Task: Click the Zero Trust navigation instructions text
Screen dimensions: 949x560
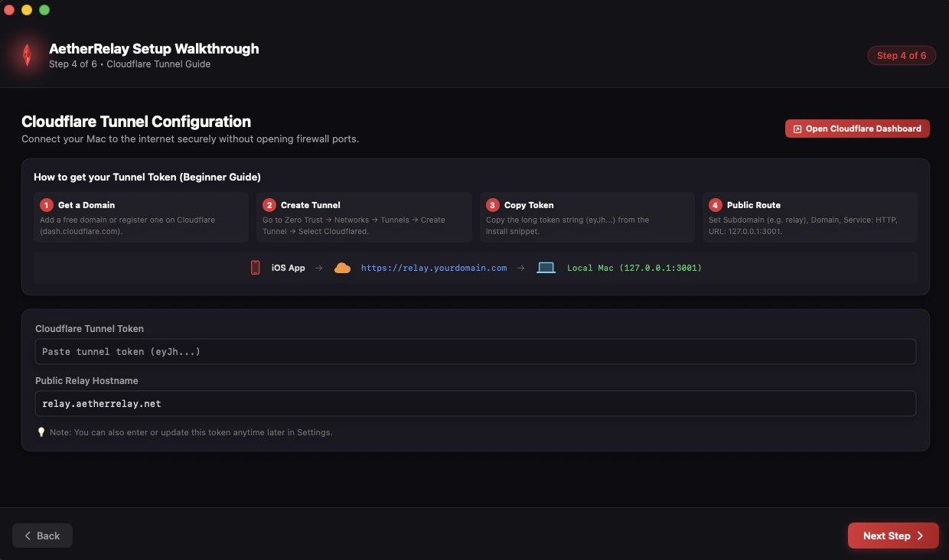Action: [354, 226]
